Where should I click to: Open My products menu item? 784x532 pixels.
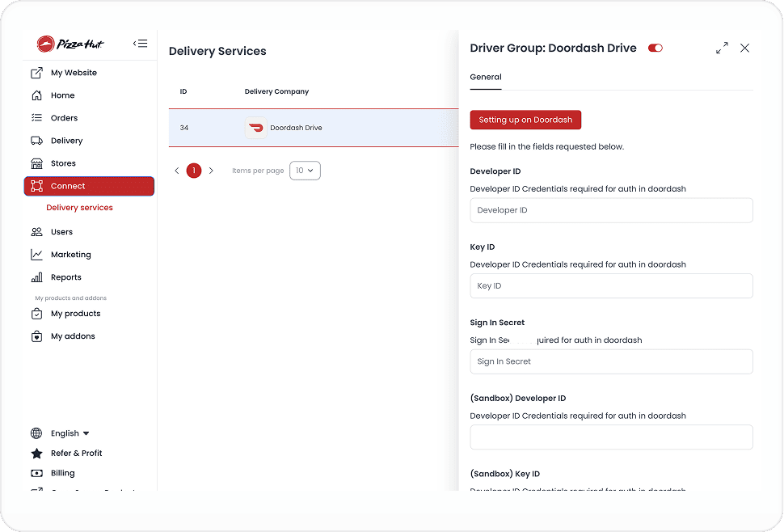(75, 314)
